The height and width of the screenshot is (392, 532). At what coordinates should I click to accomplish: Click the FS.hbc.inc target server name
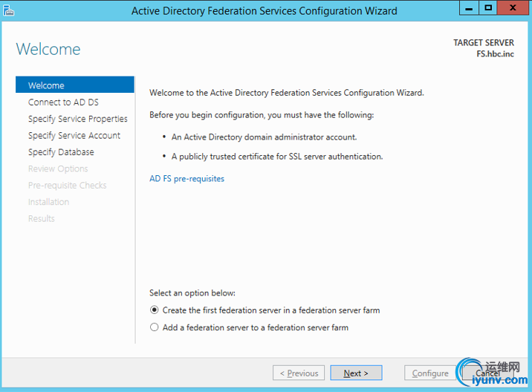coord(495,54)
